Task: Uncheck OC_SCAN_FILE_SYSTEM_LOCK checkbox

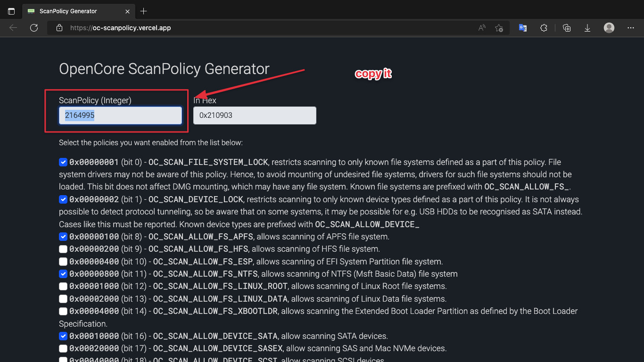Action: (63, 162)
